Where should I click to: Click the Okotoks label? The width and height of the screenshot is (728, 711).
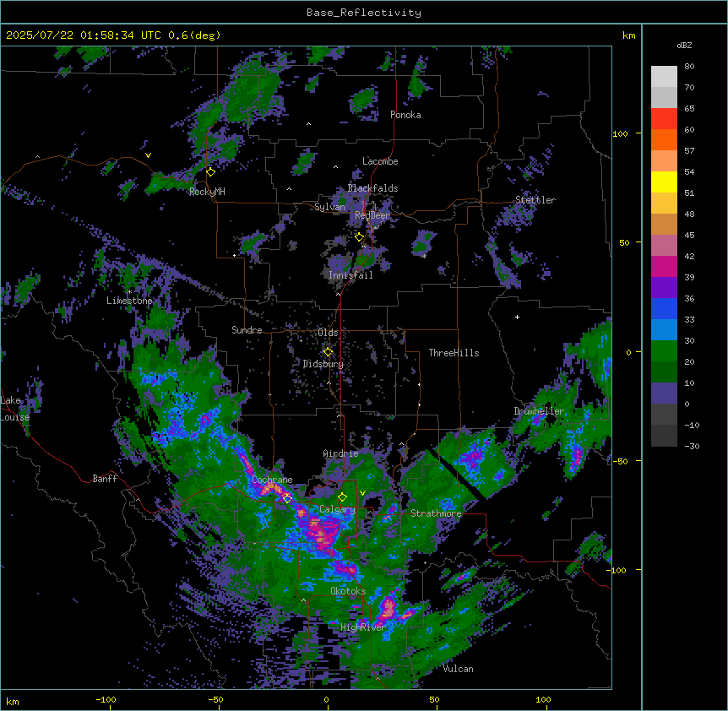tap(348, 591)
